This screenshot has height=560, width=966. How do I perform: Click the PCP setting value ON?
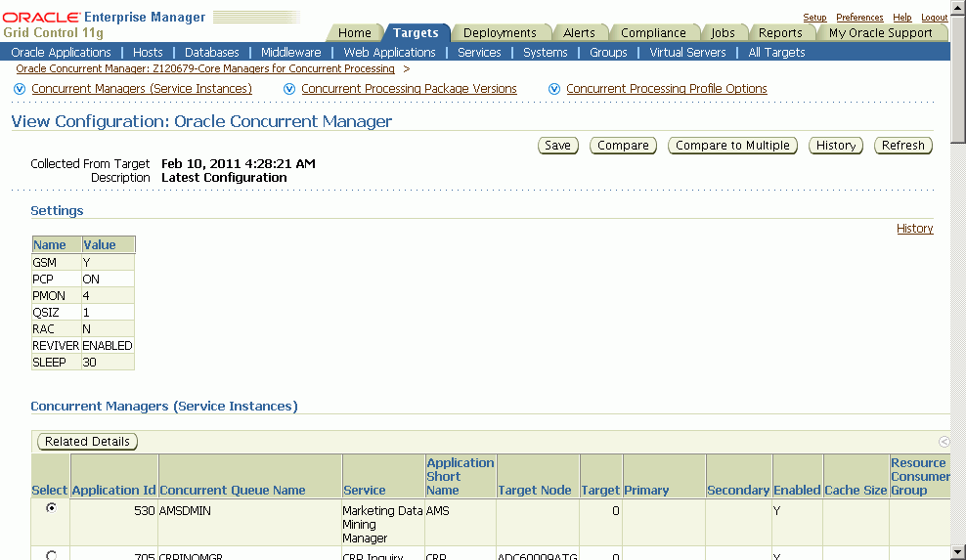91,280
